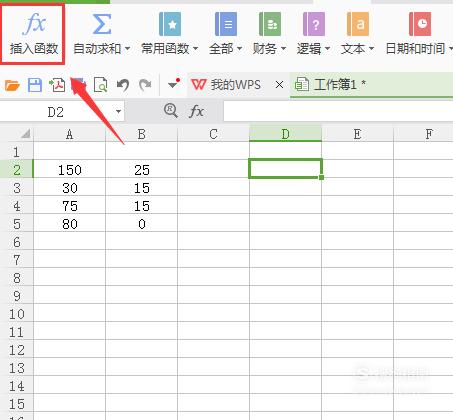Click the magnifier icon beside the formula bar
This screenshot has height=420, width=453.
coord(170,110)
